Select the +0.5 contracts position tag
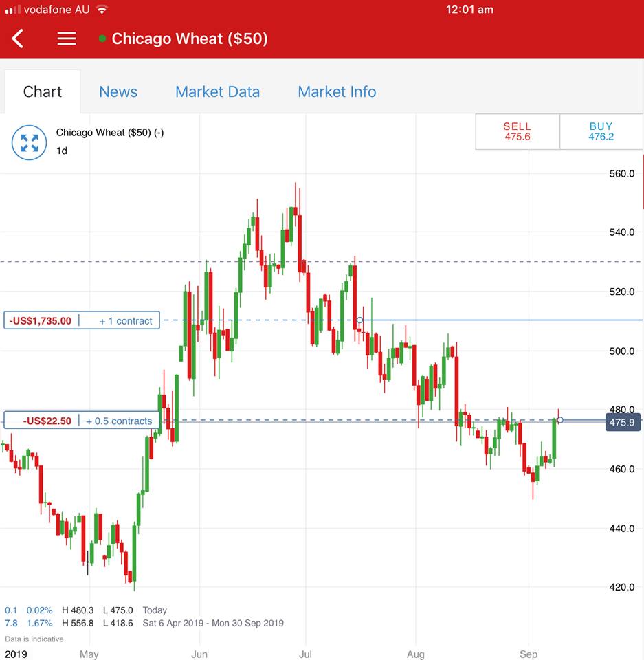Viewport: 644px width, 660px height. coord(119,421)
